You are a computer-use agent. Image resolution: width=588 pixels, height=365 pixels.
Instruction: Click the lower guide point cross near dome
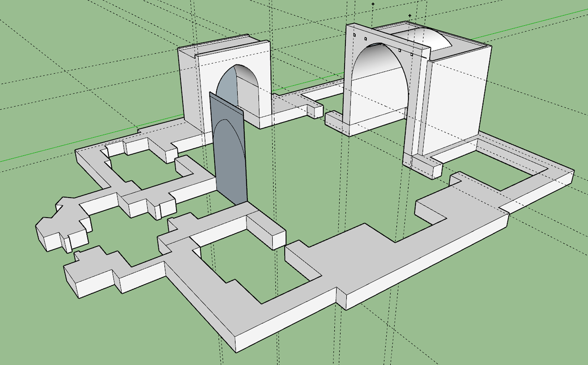point(410,16)
